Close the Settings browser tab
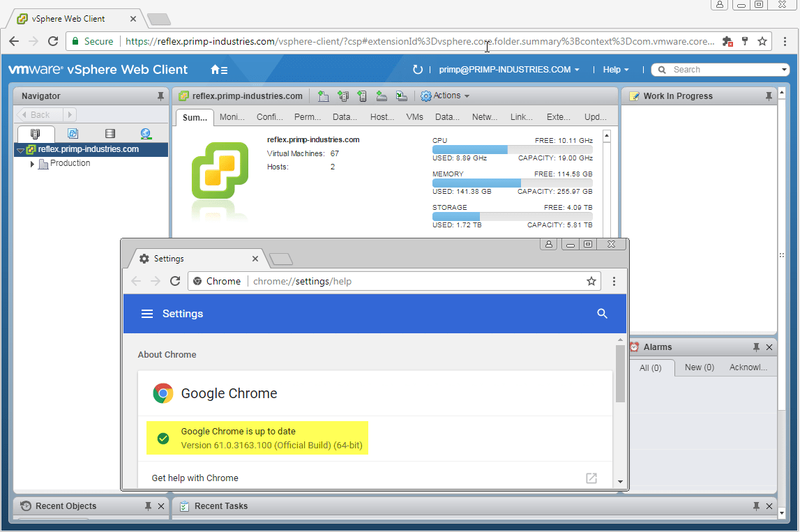This screenshot has width=800, height=532. click(255, 259)
